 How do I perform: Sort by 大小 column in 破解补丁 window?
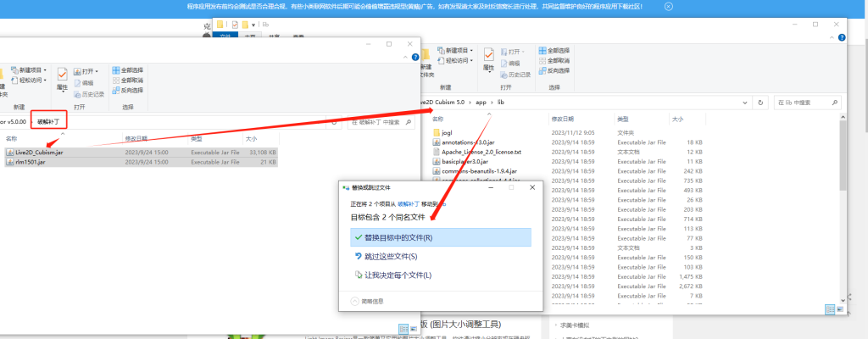point(251,138)
